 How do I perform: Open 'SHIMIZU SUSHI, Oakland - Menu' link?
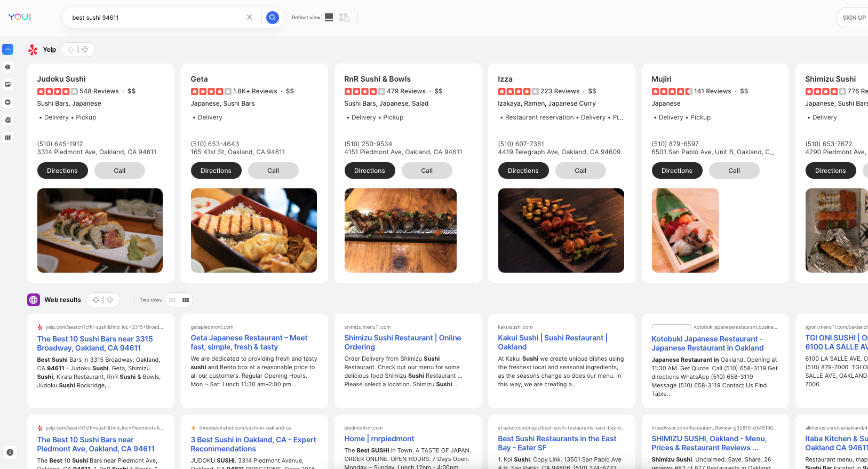710,443
